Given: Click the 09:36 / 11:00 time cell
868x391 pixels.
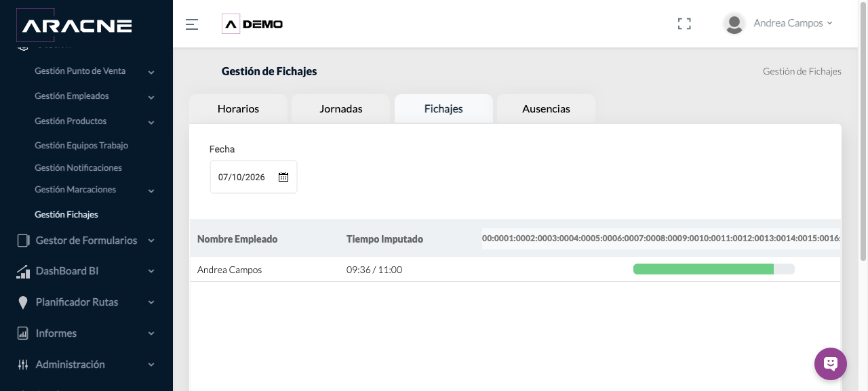Looking at the screenshot, I should [x=374, y=270].
